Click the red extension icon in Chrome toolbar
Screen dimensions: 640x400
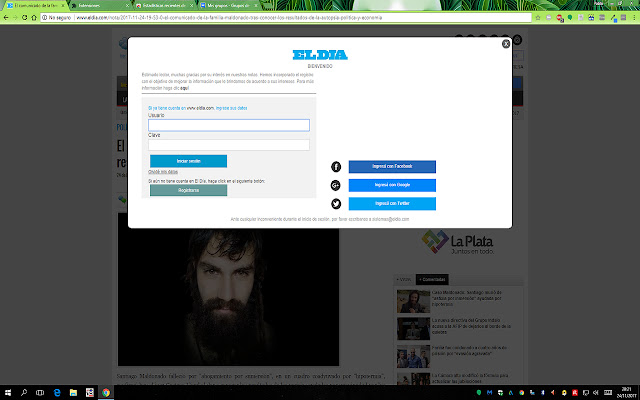pos(560,18)
